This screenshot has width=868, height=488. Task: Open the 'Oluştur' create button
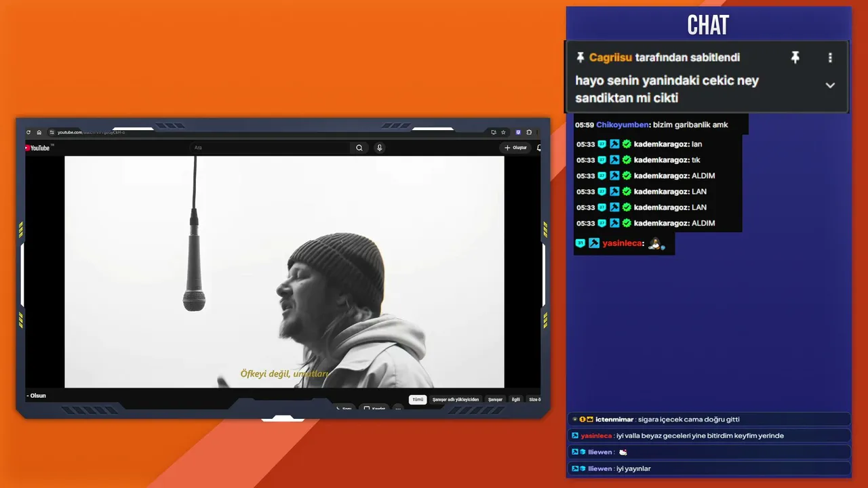pos(516,148)
